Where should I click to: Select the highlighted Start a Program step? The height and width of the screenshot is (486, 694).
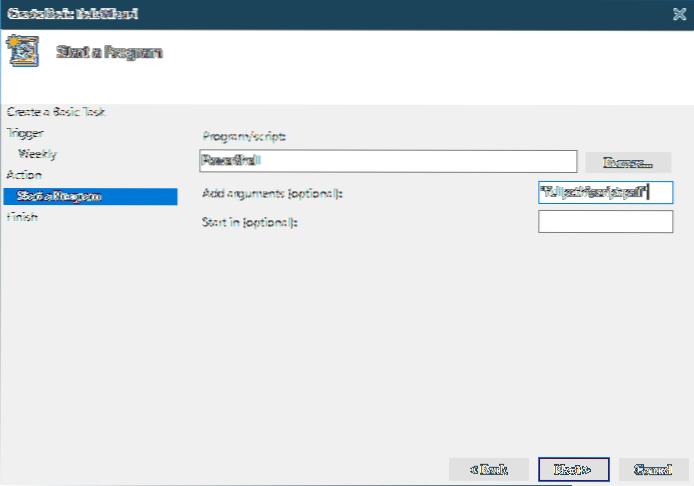[x=90, y=196]
